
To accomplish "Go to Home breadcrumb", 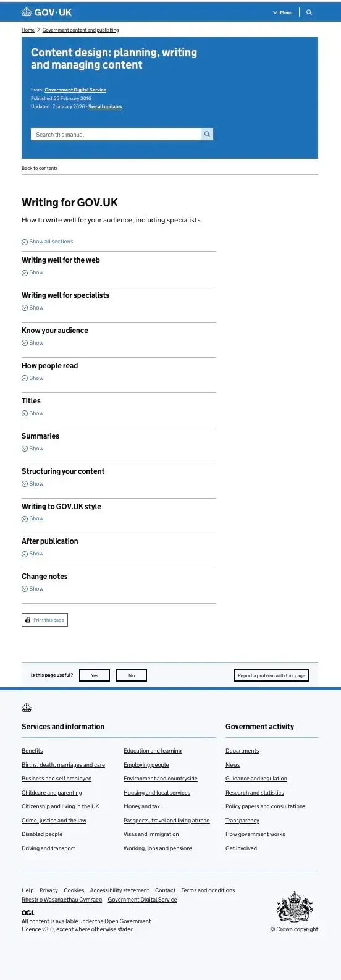I will click(x=28, y=30).
